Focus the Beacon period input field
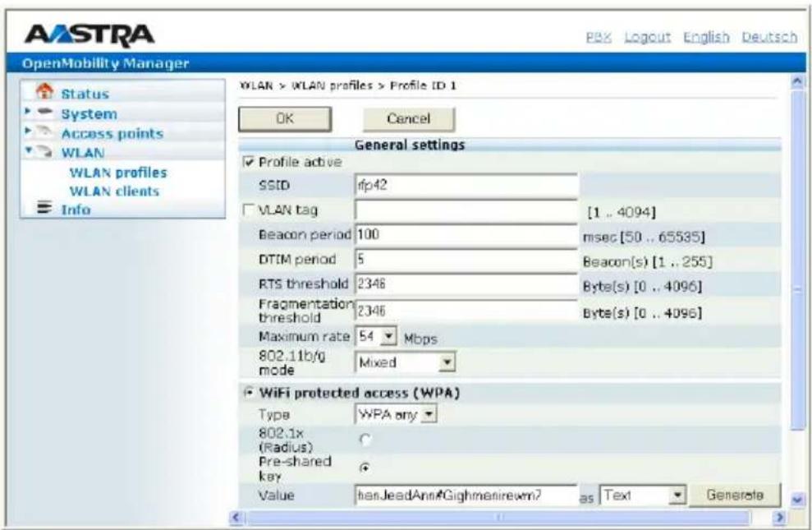The image size is (812, 530). [466, 234]
